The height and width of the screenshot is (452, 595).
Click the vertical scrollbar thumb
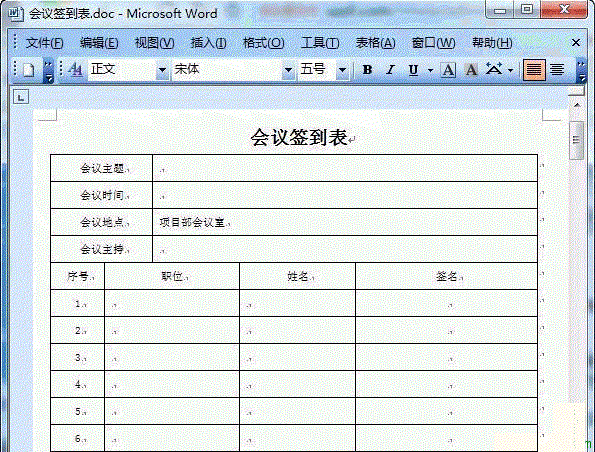click(576, 140)
